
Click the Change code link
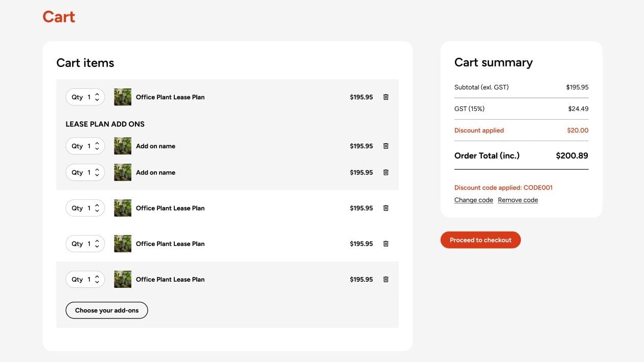(473, 200)
